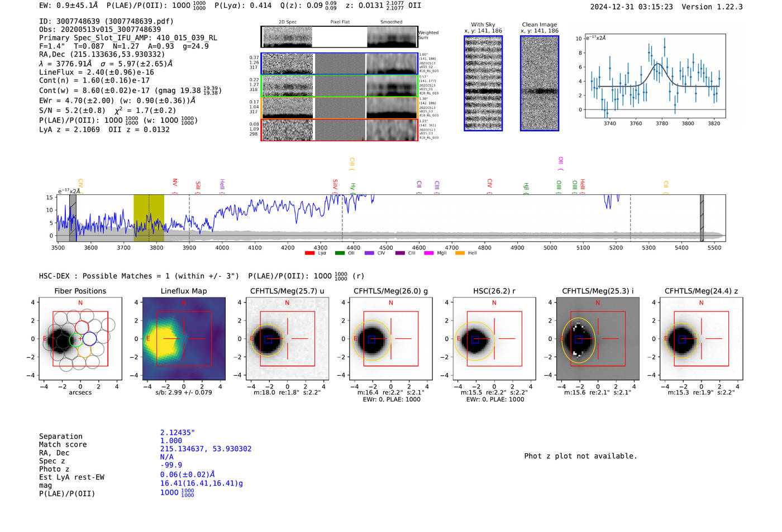This screenshot has height=532, width=782.
Task: Click the orange CIII] line marker
Action: pos(352,164)
